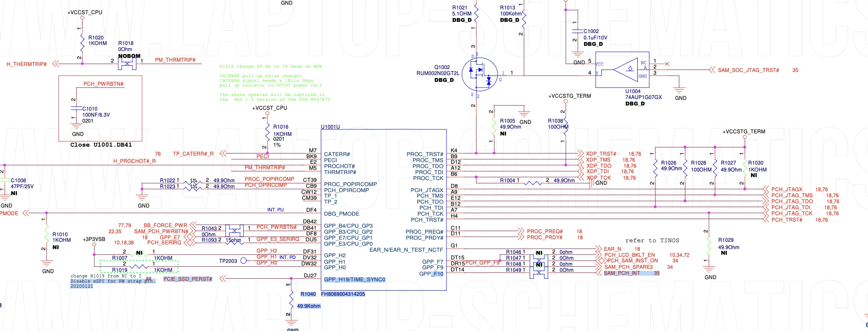Click the R1029 resistor reference
The height and width of the screenshot is (331, 868).
[726, 240]
